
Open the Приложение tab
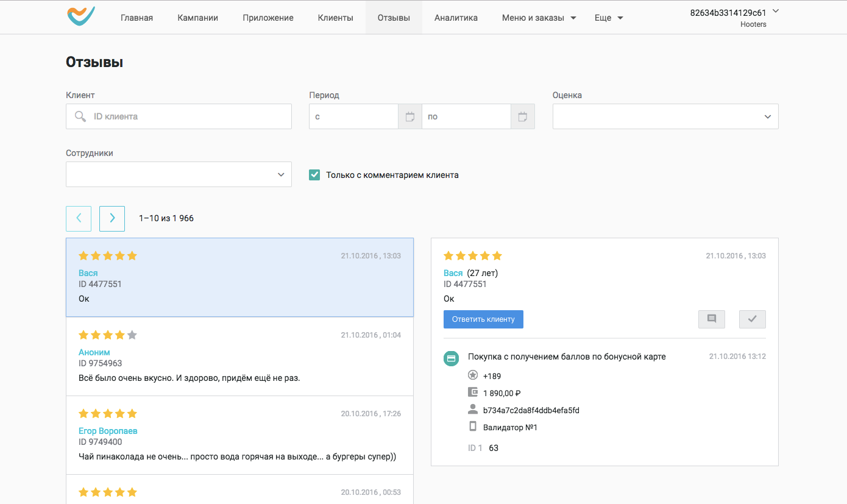point(268,18)
